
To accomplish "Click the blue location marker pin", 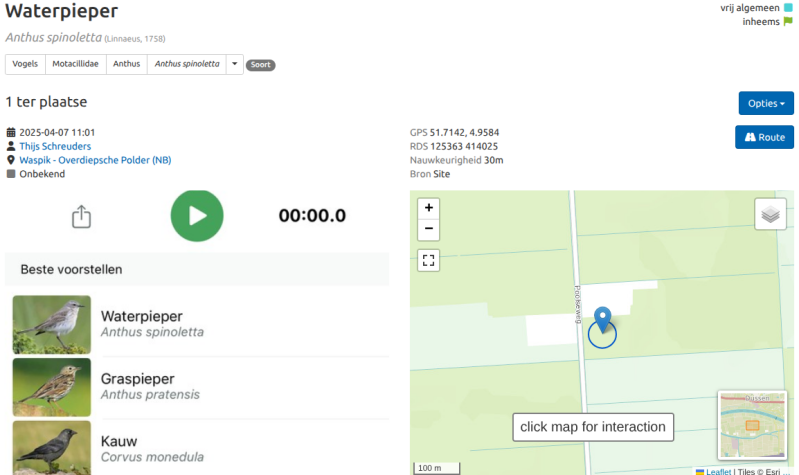I will 603,320.
